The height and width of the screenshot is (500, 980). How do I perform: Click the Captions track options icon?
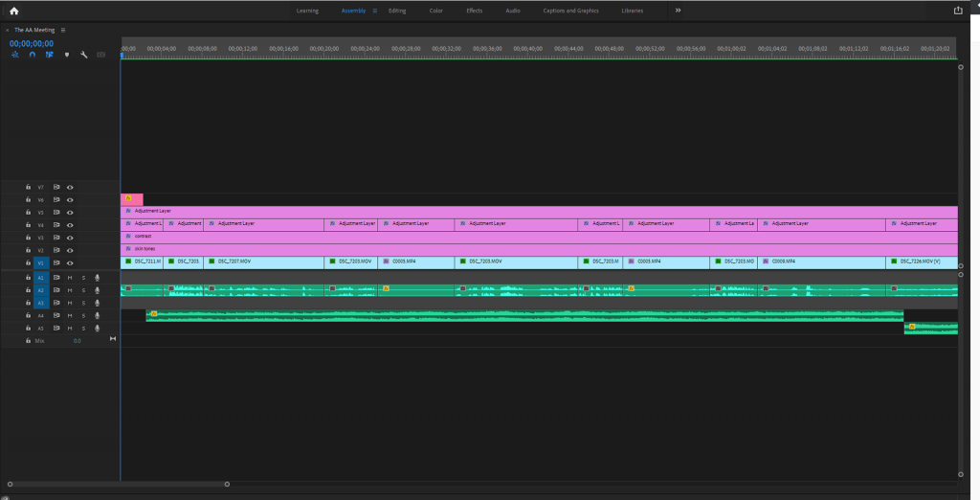click(101, 55)
